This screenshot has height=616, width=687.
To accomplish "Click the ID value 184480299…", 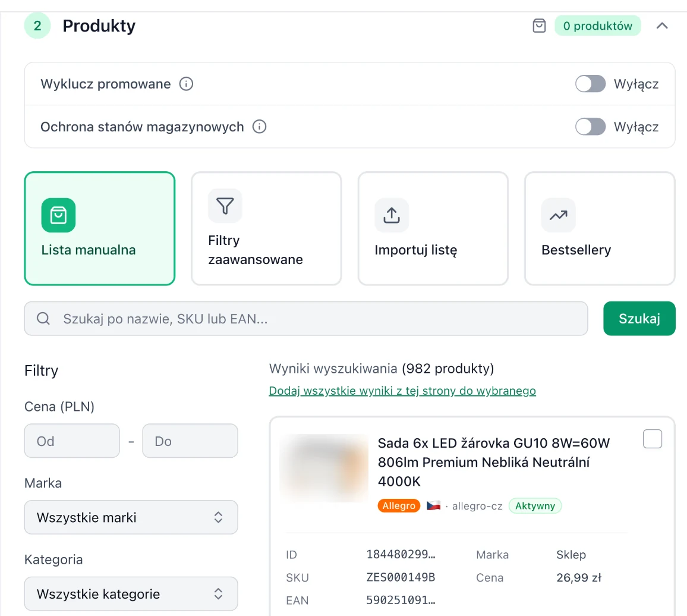I will [401, 554].
